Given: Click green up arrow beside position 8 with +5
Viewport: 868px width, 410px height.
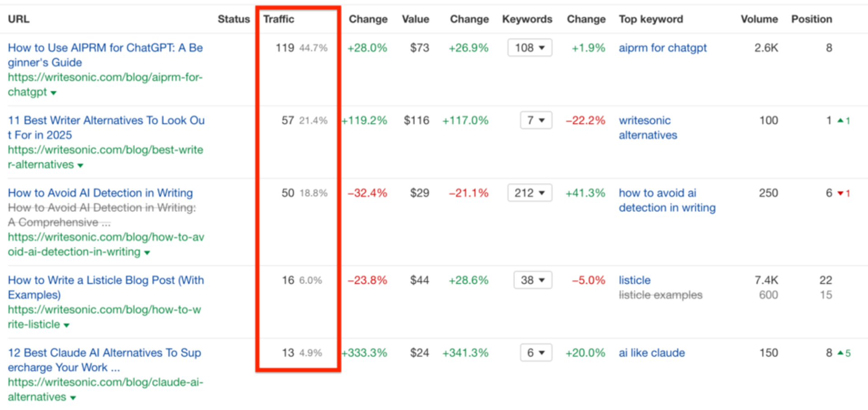Looking at the screenshot, I should point(840,353).
